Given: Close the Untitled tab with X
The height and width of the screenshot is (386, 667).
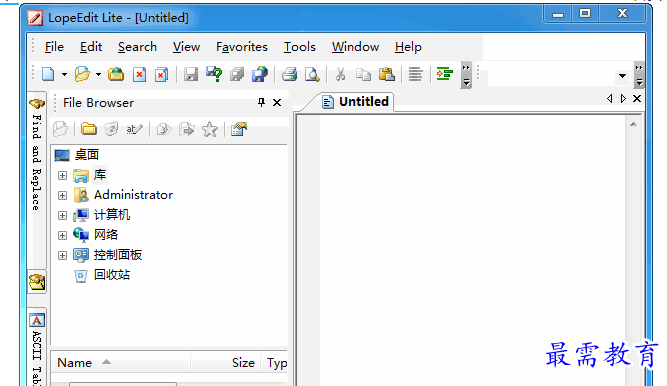Looking at the screenshot, I should [x=637, y=99].
